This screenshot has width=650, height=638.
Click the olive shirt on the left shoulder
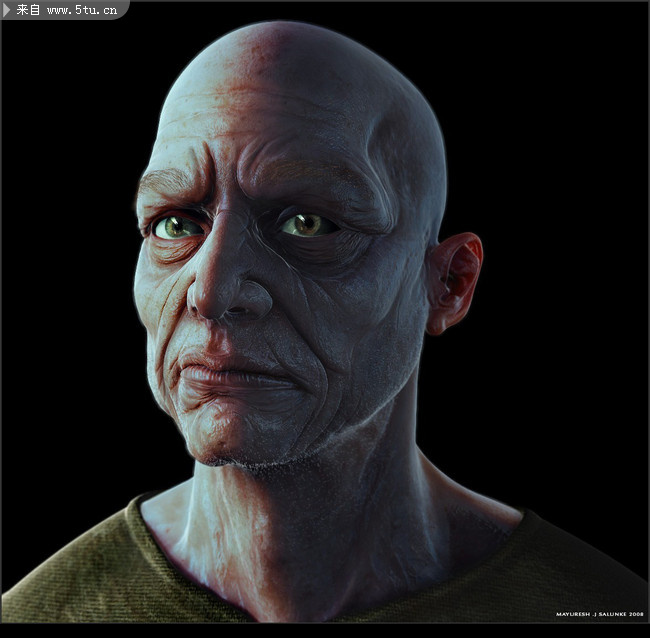[80, 570]
